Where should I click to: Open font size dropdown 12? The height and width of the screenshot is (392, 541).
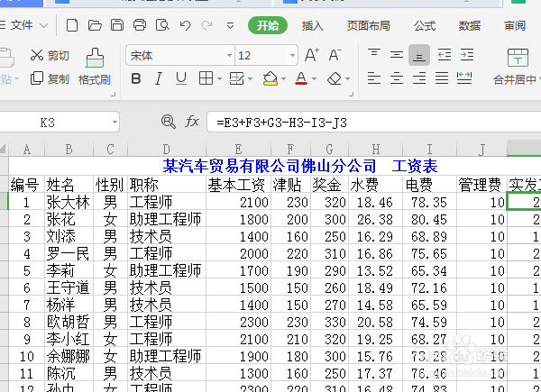292,55
